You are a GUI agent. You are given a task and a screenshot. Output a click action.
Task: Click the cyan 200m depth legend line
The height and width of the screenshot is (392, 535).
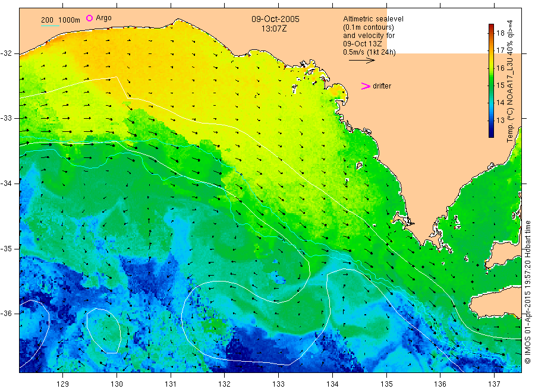[50, 26]
